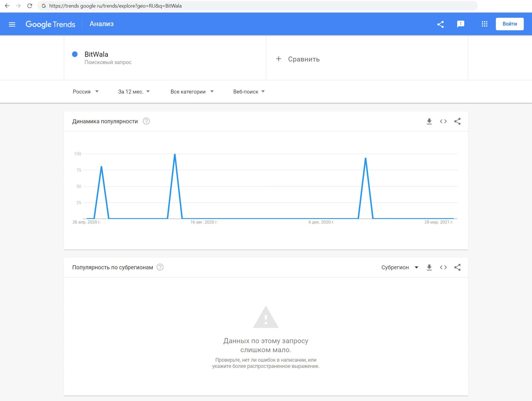Image resolution: width=532 pixels, height=401 pixels.
Task: Click the Данных по этому запросу слишком мало message
Action: (x=266, y=345)
